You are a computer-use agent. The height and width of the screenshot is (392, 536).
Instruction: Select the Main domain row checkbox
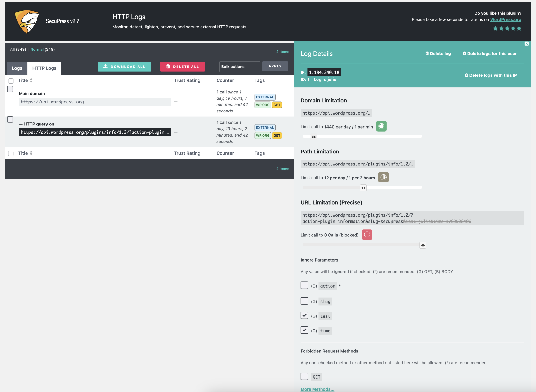point(10,89)
